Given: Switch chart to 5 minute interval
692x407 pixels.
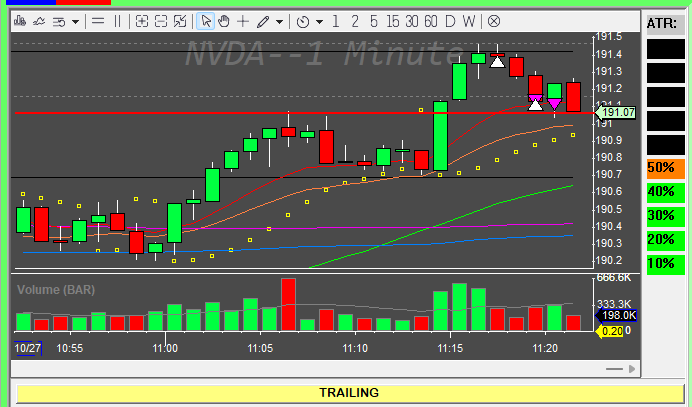Looking at the screenshot, I should tap(374, 21).
